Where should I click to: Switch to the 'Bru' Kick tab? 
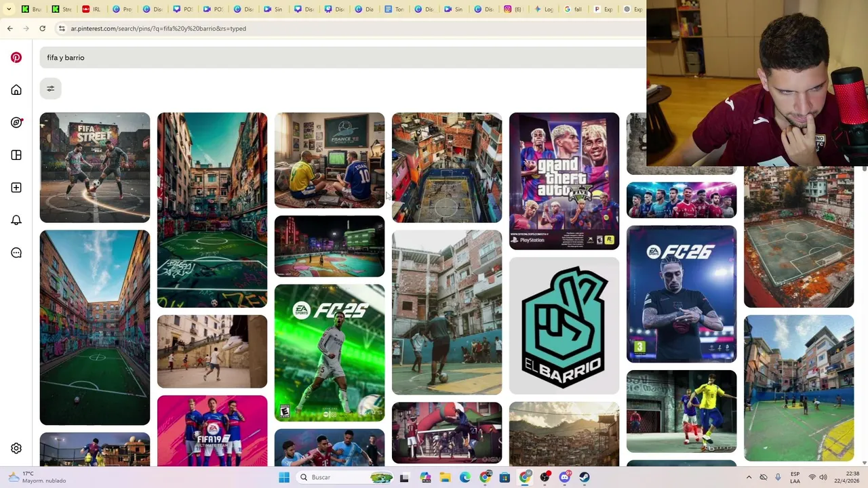[31, 9]
